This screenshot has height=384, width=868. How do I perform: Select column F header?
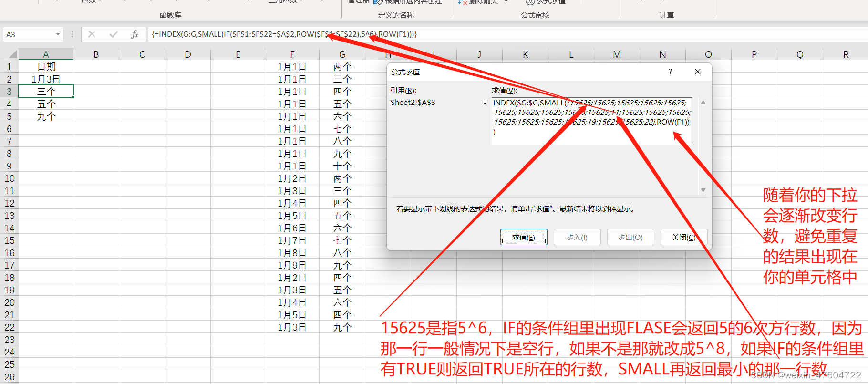pos(292,54)
